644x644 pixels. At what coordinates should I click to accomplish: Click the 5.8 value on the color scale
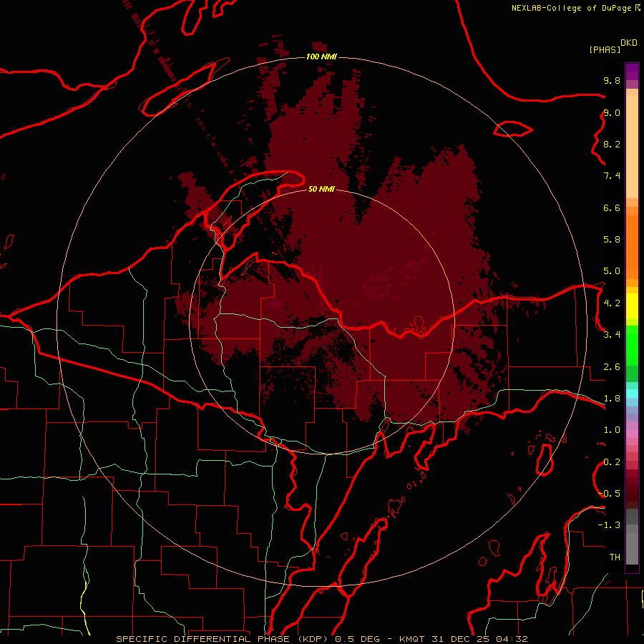[x=612, y=240]
